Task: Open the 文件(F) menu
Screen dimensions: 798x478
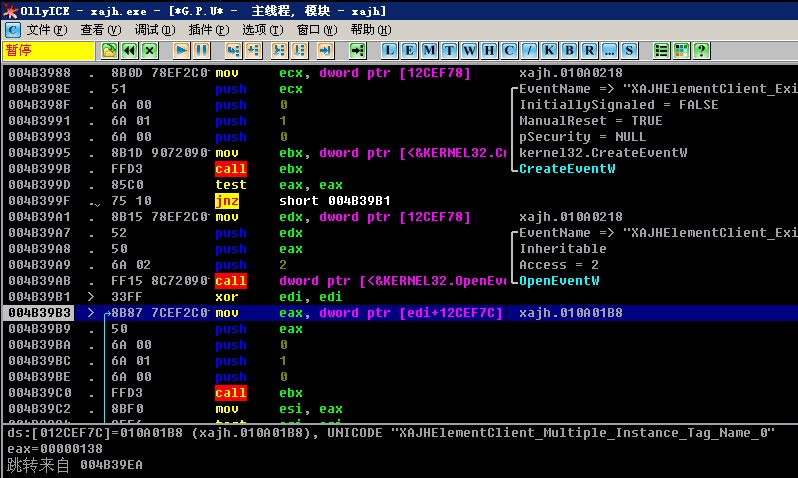Action: click(x=46, y=30)
